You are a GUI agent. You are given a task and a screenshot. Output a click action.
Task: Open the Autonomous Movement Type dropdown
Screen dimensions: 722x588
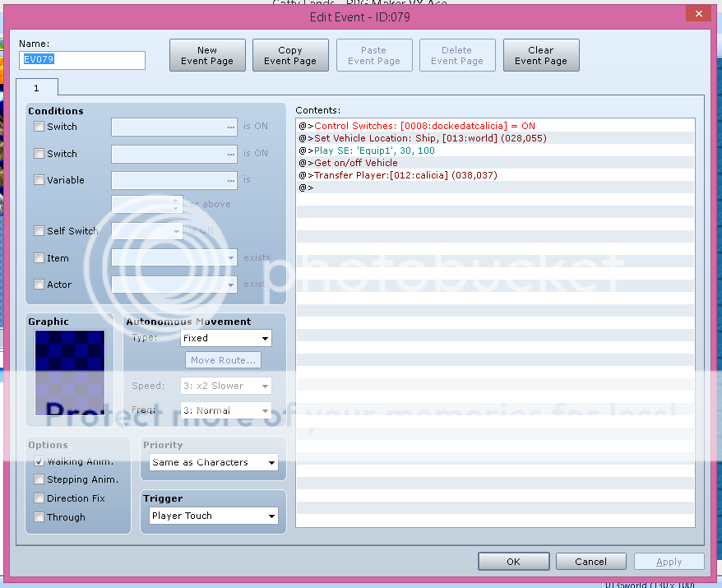click(x=225, y=338)
